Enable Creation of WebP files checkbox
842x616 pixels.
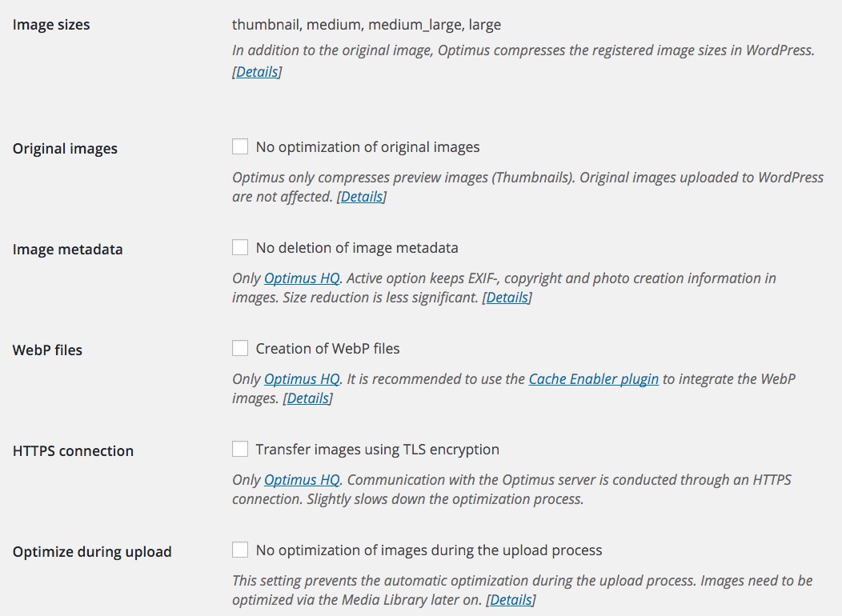[x=240, y=348]
